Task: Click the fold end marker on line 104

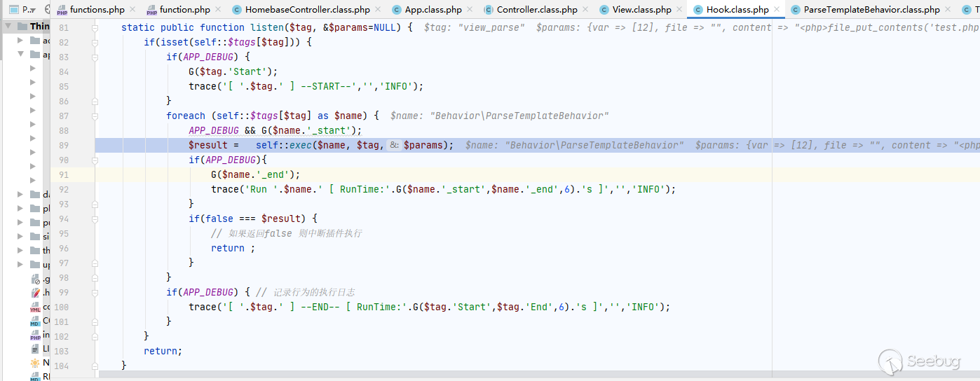Action: 95,366
